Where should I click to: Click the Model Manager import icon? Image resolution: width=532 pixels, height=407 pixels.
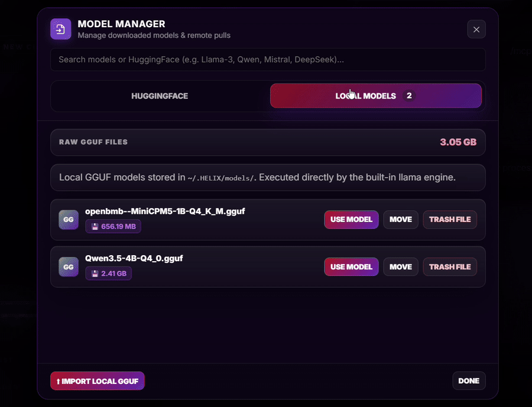pyautogui.click(x=61, y=29)
